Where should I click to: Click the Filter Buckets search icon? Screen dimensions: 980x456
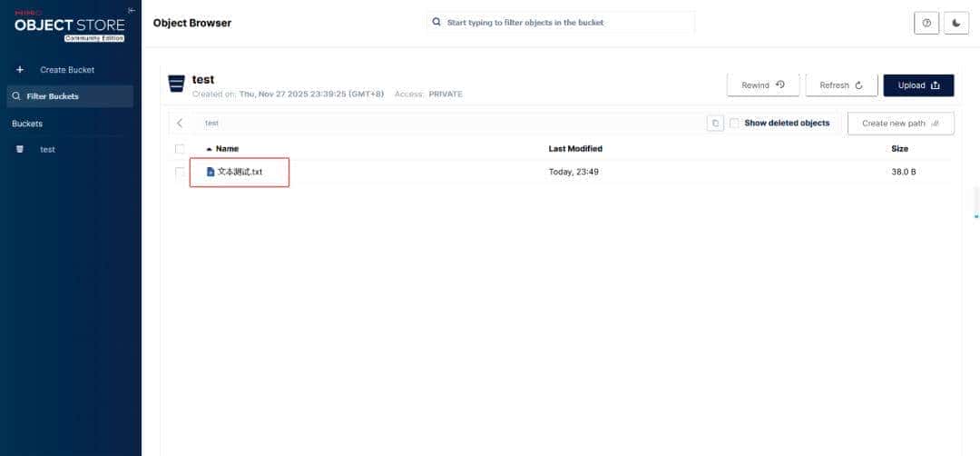tap(17, 96)
